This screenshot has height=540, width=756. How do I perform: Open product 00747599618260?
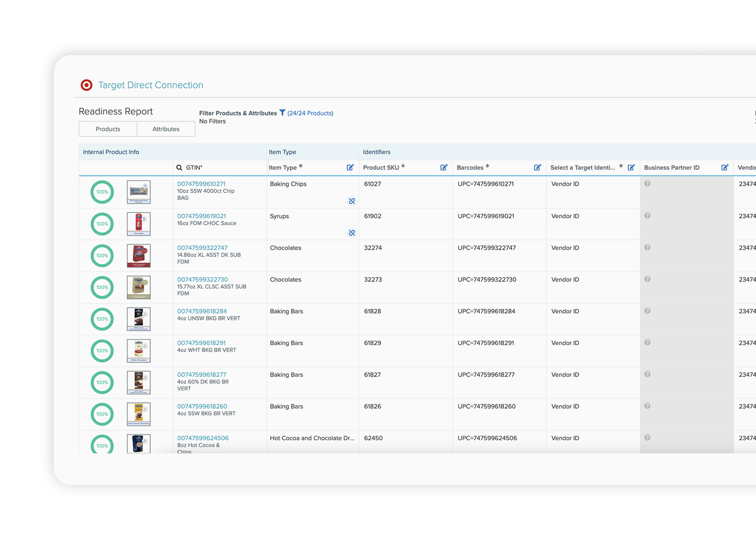pyautogui.click(x=202, y=407)
